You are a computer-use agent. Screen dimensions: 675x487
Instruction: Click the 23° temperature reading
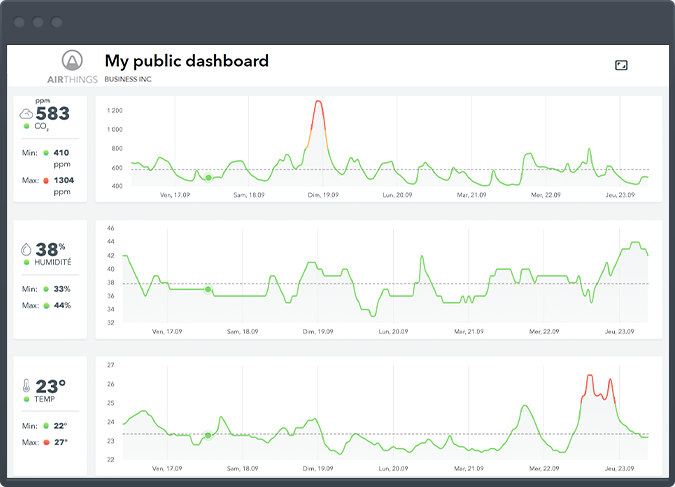click(x=50, y=386)
